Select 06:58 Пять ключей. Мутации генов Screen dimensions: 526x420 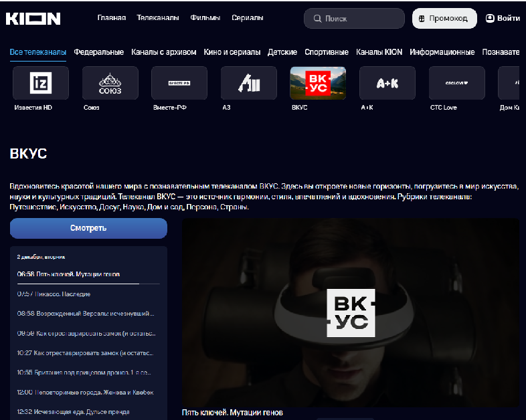coord(68,274)
